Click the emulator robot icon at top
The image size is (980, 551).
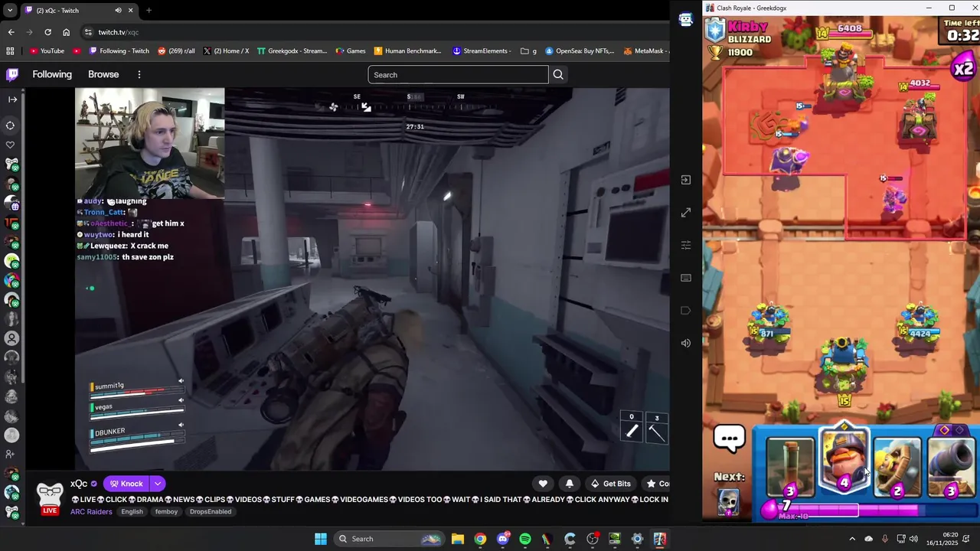coord(686,21)
